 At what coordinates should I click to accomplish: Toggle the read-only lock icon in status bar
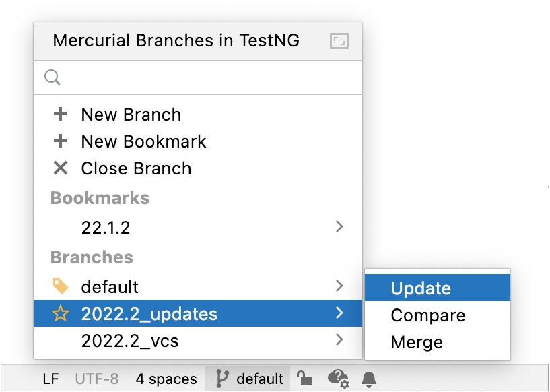pyautogui.click(x=304, y=379)
